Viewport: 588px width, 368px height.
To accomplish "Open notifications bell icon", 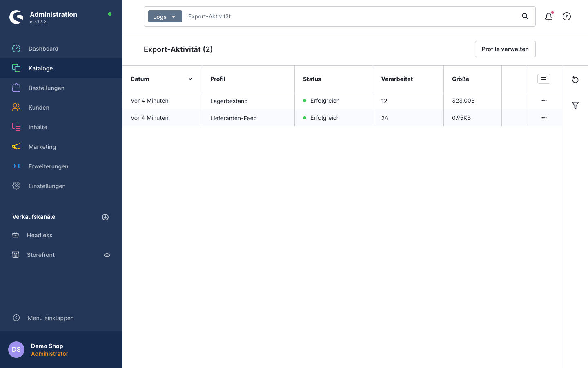I will coord(549,16).
